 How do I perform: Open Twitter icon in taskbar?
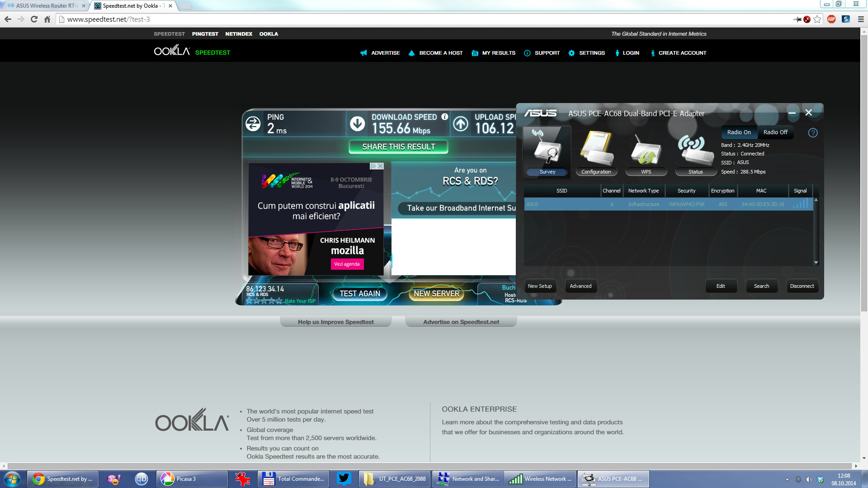point(344,479)
